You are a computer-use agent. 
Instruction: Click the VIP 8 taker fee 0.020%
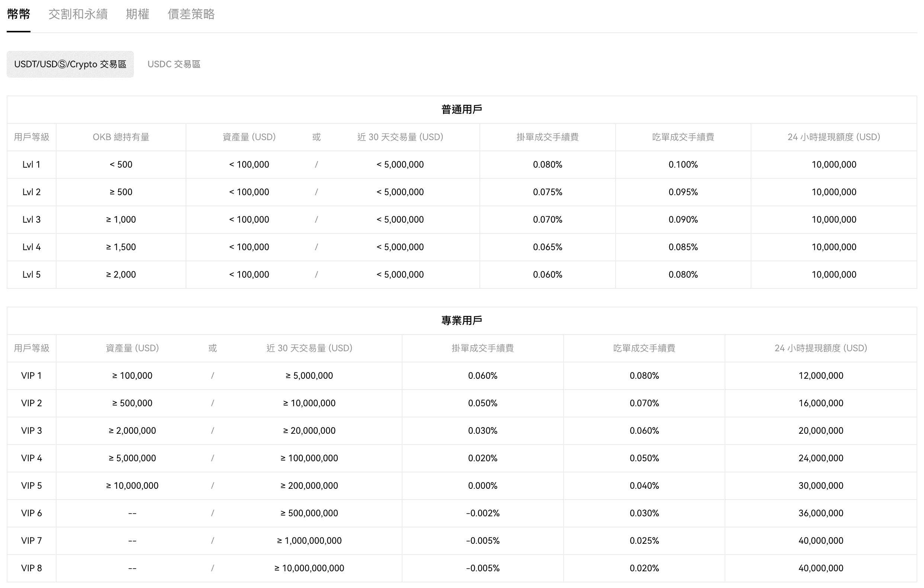[x=644, y=568]
